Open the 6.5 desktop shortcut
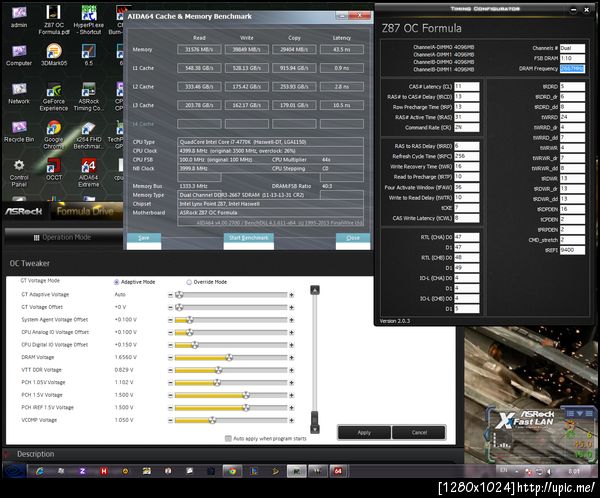600x498 pixels. pos(88,55)
